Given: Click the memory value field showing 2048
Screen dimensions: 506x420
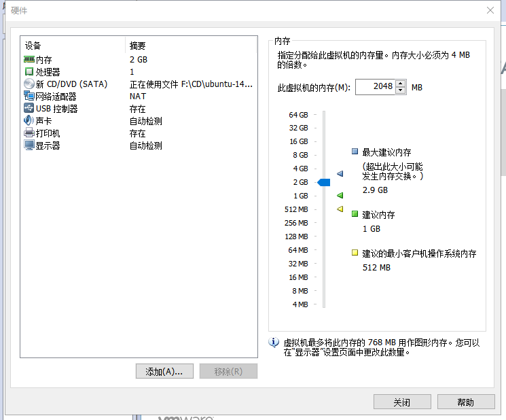Looking at the screenshot, I should [x=375, y=87].
